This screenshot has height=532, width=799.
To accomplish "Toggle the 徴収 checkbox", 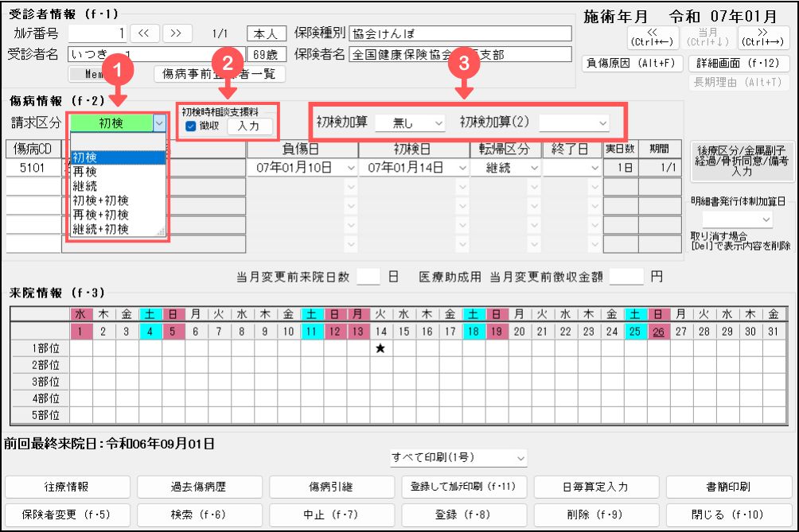I will pyautogui.click(x=189, y=126).
